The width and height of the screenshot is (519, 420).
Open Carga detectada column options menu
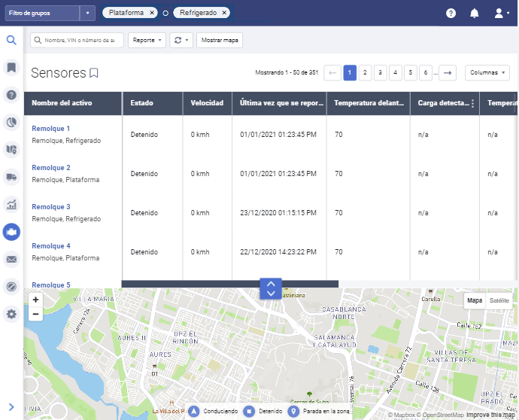[x=472, y=103]
